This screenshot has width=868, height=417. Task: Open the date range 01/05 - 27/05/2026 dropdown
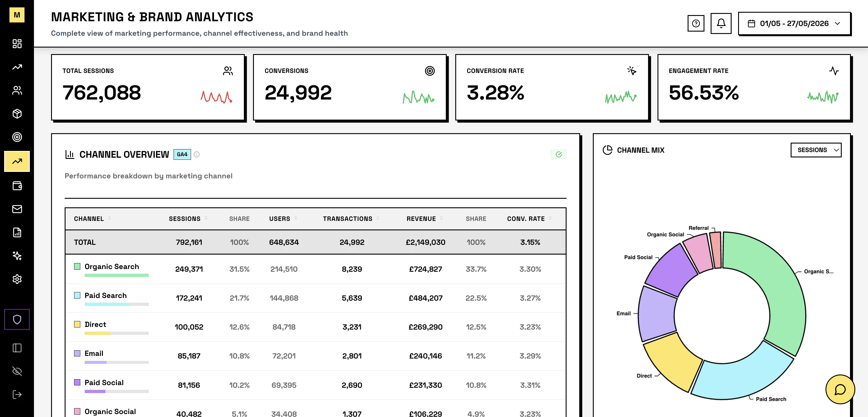pyautogui.click(x=794, y=24)
